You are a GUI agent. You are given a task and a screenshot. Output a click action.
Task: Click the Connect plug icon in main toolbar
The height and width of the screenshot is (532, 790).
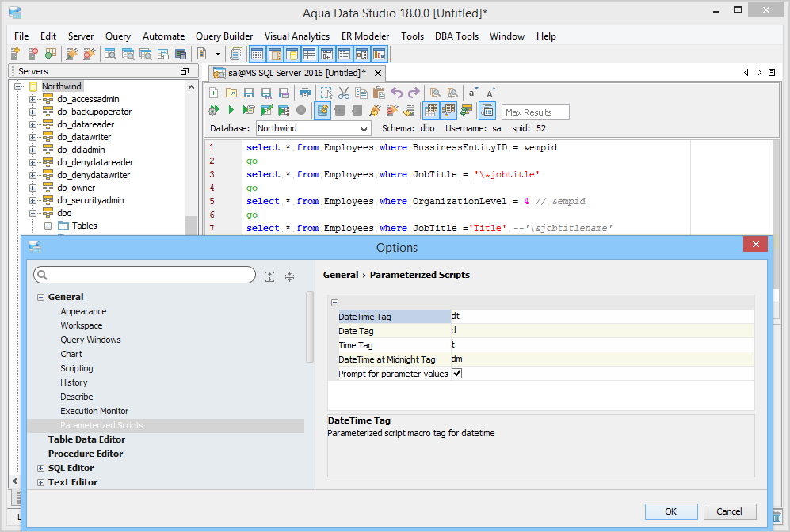click(72, 53)
